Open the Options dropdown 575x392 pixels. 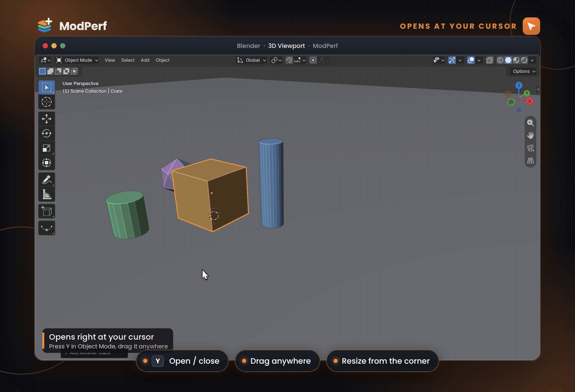click(524, 71)
